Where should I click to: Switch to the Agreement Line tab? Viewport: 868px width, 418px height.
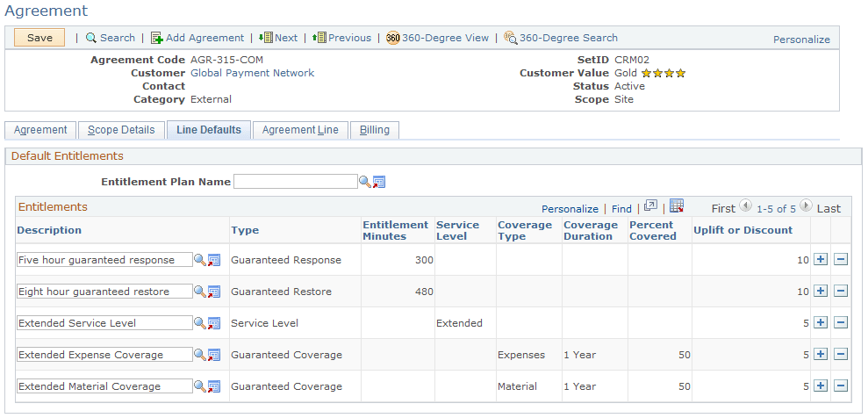(300, 130)
